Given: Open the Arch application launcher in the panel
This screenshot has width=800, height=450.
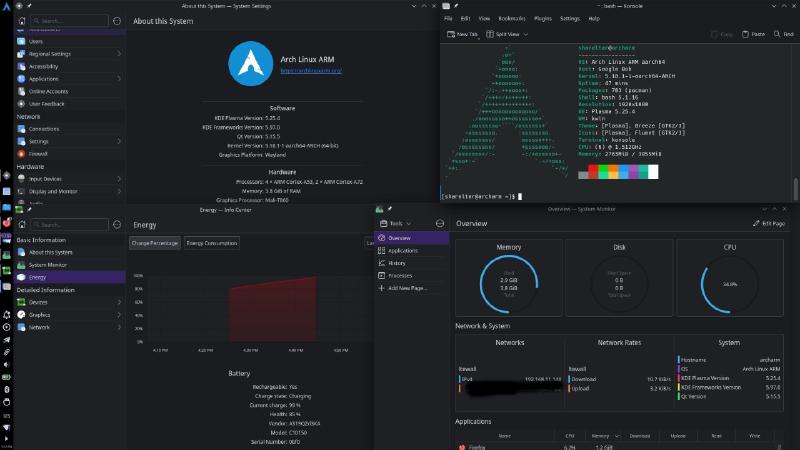Looking at the screenshot, I should [6, 7].
